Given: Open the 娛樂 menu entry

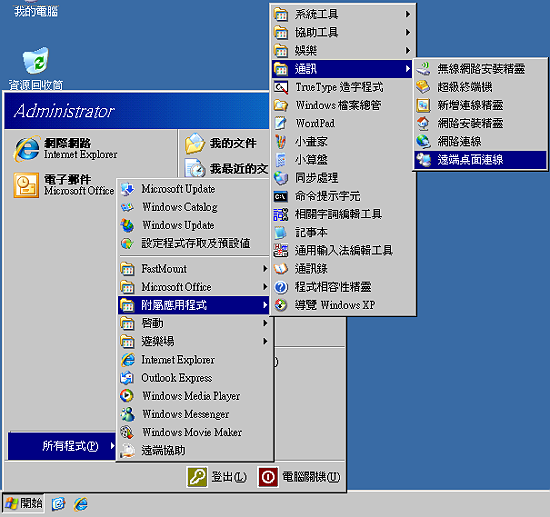Looking at the screenshot, I should (x=342, y=51).
